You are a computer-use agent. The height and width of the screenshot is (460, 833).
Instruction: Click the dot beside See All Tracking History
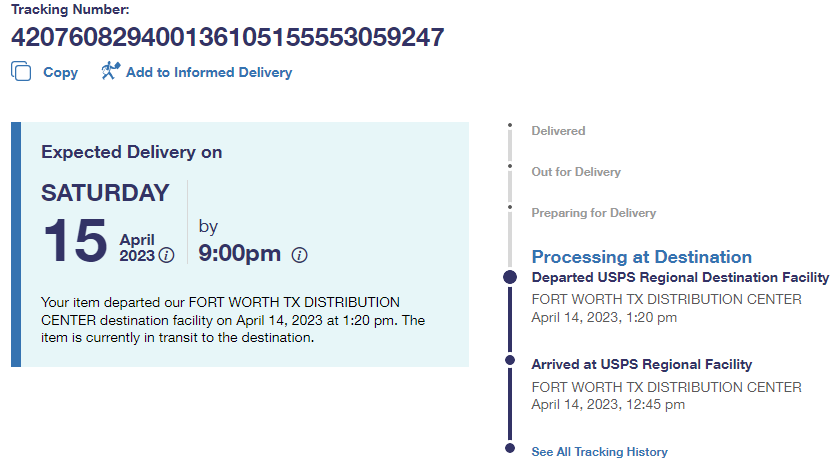(510, 448)
